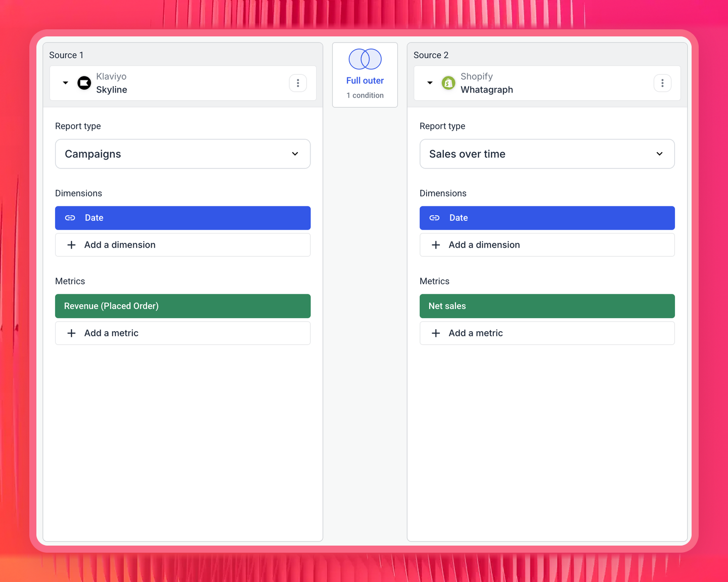Screen dimensions: 728x582
Task: Click 'Add a dimension' text in Source 2
Action: click(x=484, y=245)
